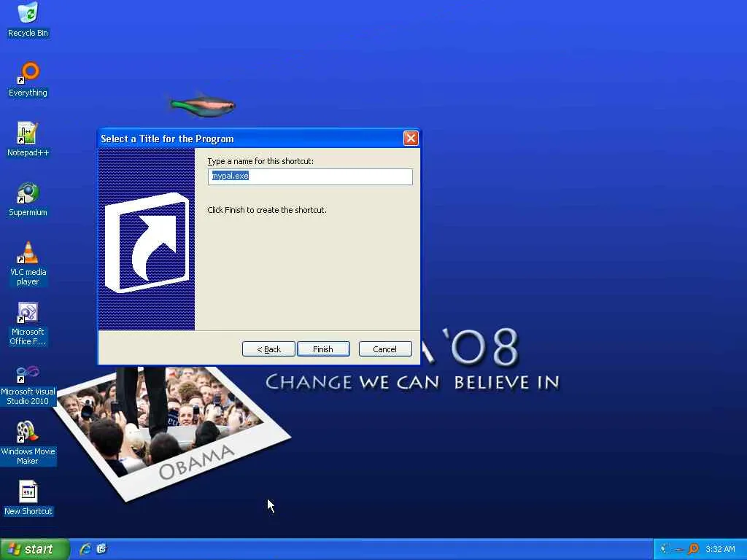Go back with the < Back button

268,349
